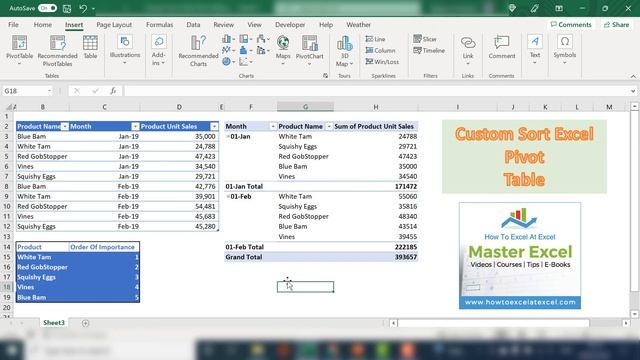Open the View tab
Screen dimensions: 640x360
point(254,25)
